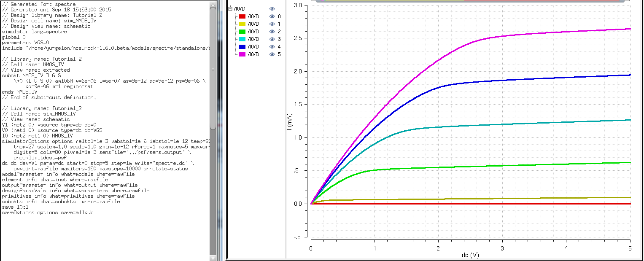644x261 pixels.
Task: Hide trace 4 via its eye icon
Action: pos(272,47)
